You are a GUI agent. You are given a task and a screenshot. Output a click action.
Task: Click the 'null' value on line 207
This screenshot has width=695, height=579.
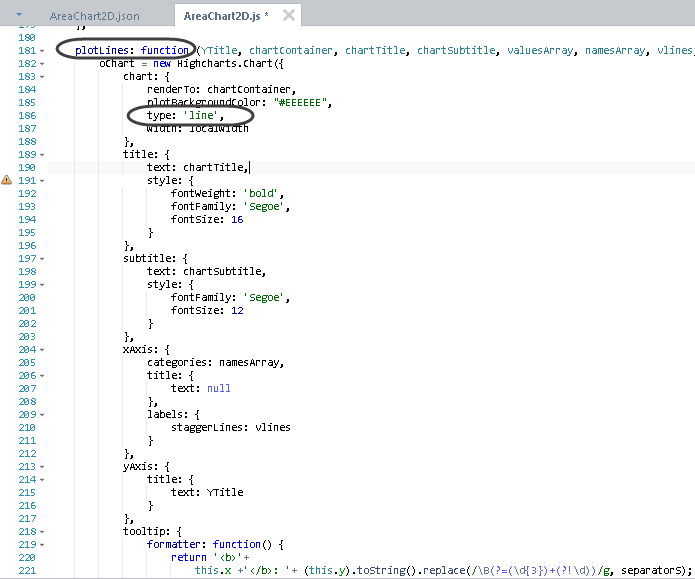[219, 388]
